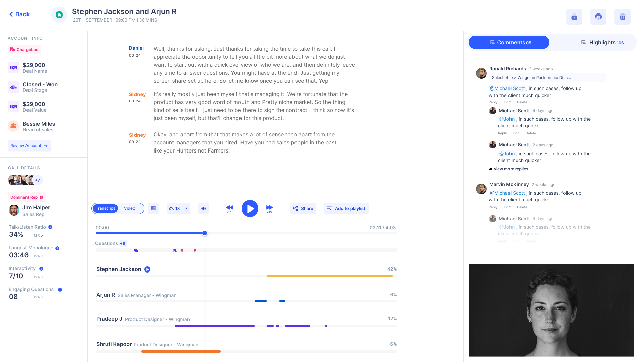Open the Chargebee account tag
The height and width of the screenshot is (362, 644).
[24, 49]
